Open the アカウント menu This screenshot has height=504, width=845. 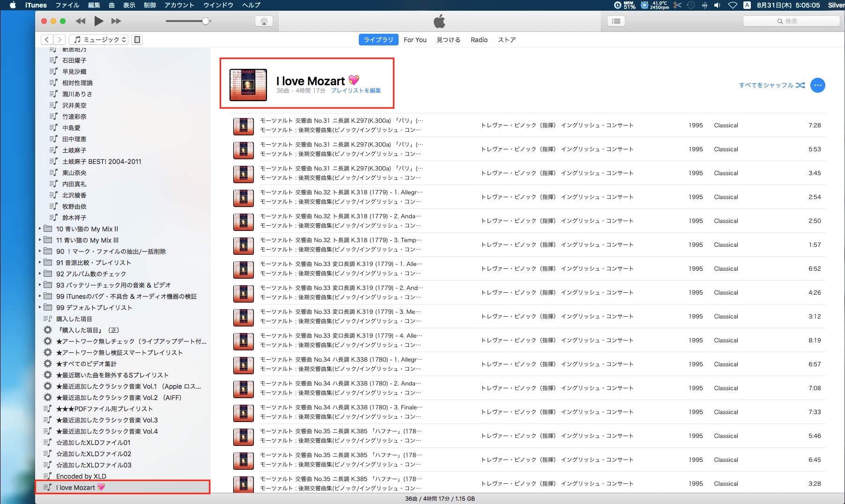179,5
